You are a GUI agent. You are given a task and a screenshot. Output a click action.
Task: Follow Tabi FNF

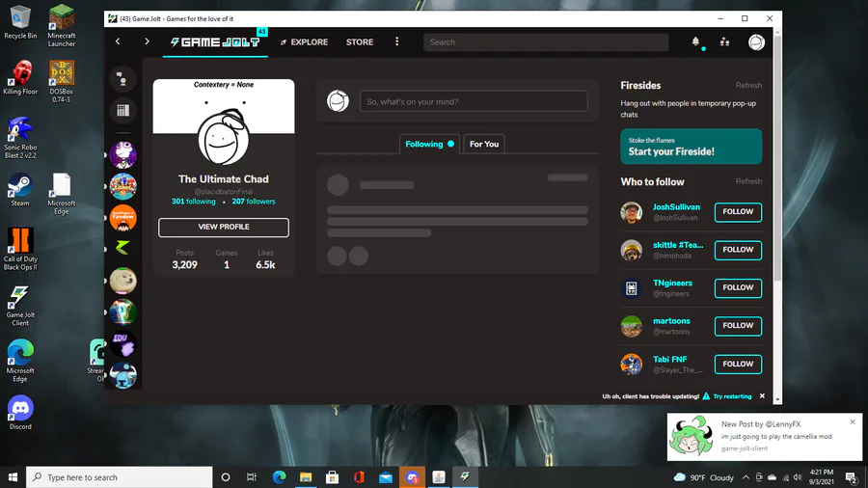[738, 364]
